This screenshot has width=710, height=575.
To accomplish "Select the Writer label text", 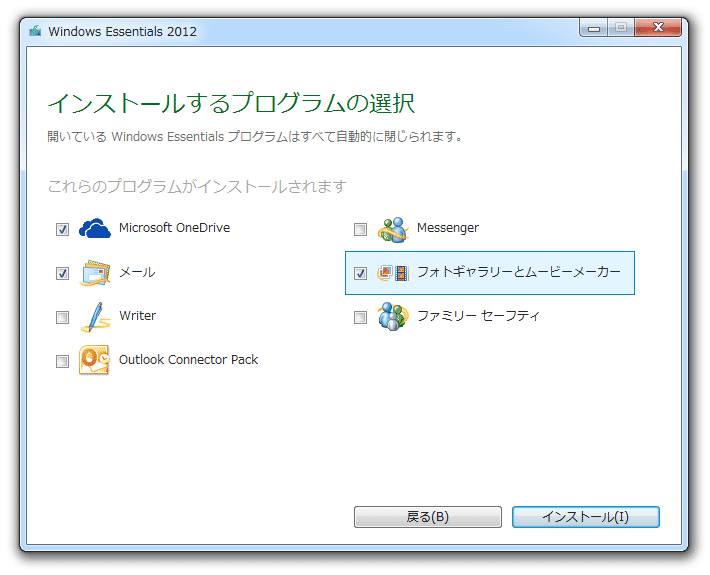I will click(137, 316).
